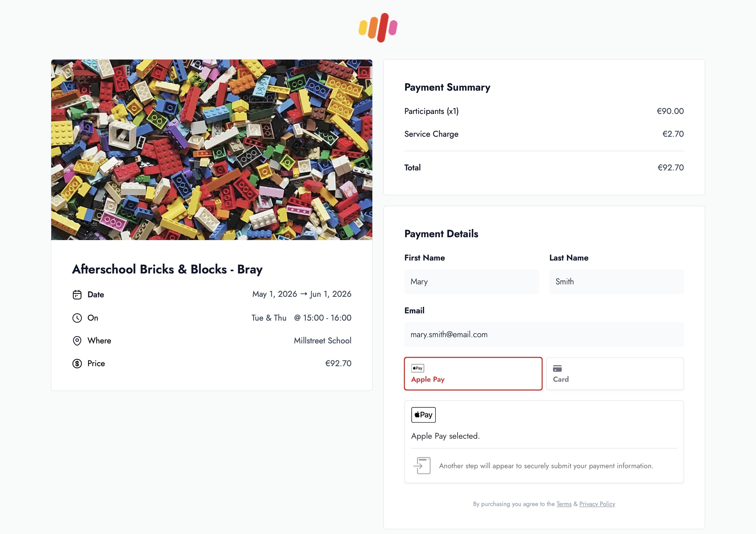
Task: Open the Terms link
Action: point(564,504)
